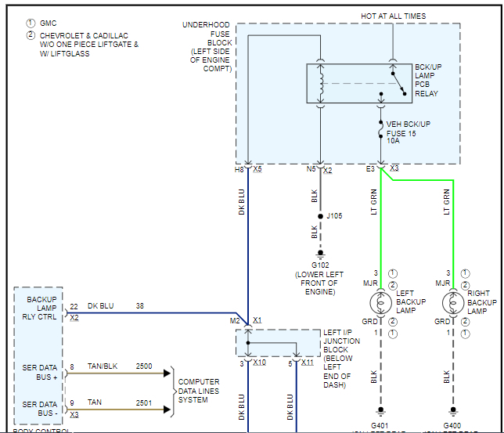Click the SER DATA BUS - arrow
504x433 pixels.
click(x=167, y=410)
